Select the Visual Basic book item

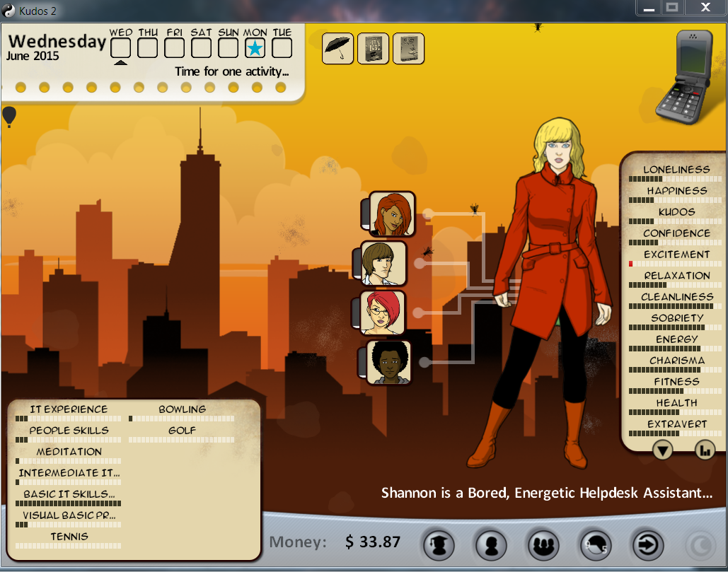tap(374, 48)
